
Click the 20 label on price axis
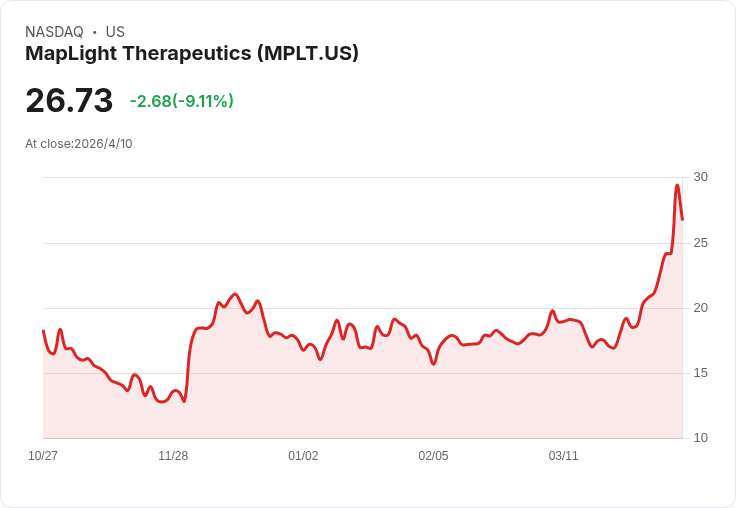point(700,308)
